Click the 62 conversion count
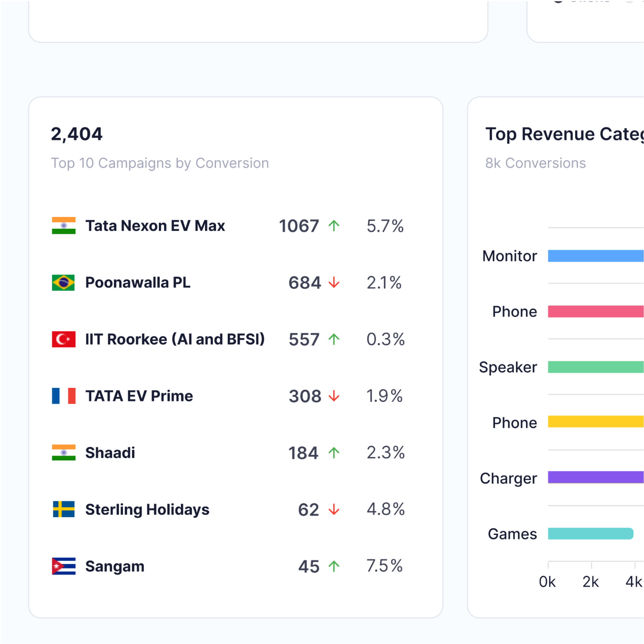The height and width of the screenshot is (644, 644). [308, 510]
